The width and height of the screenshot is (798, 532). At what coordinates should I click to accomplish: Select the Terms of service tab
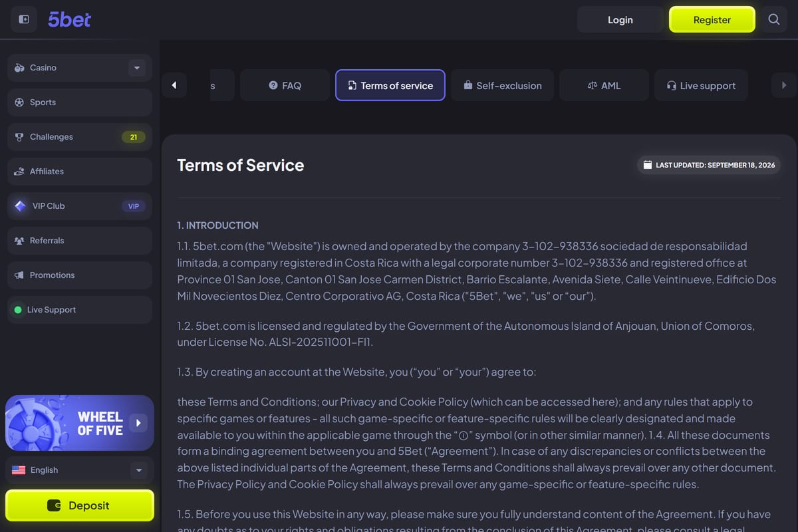[x=390, y=85]
